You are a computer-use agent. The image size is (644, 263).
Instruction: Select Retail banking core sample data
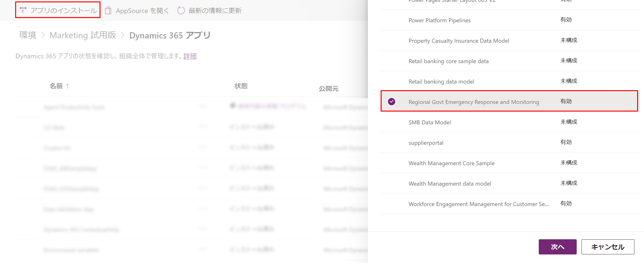click(x=510, y=61)
